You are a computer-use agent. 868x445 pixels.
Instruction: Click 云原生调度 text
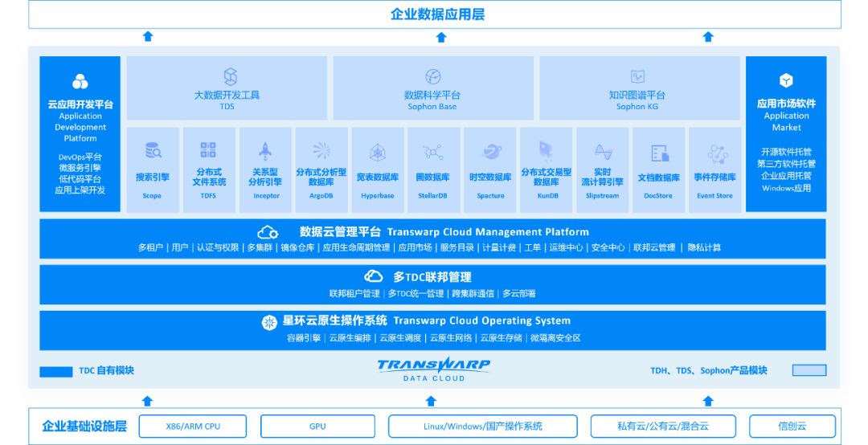(x=400, y=337)
